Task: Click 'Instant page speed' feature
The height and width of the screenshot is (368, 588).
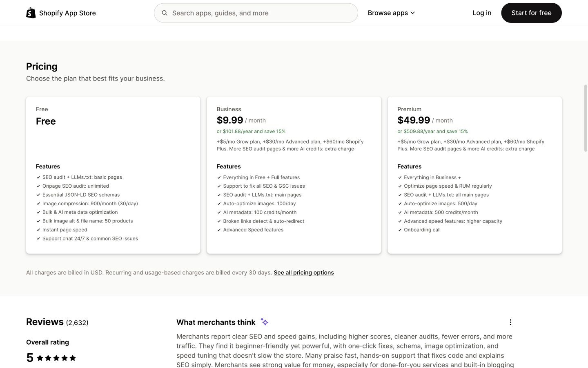Action: [65, 230]
